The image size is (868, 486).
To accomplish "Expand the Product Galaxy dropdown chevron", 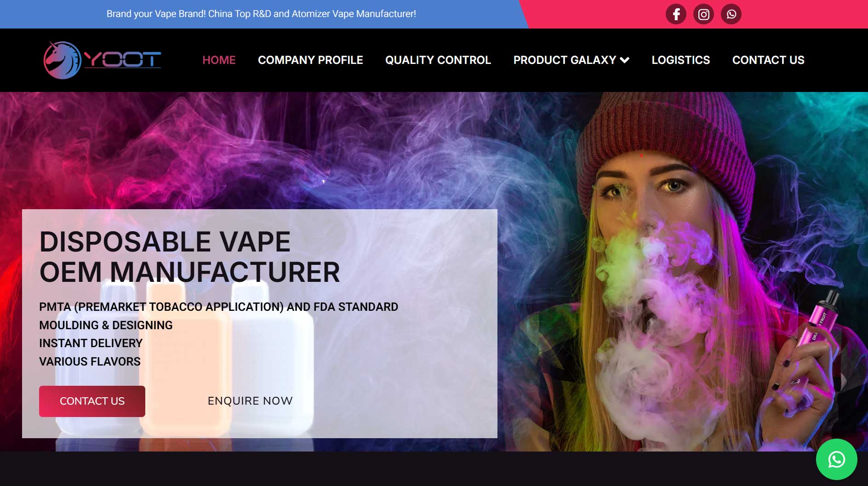I will [x=624, y=60].
